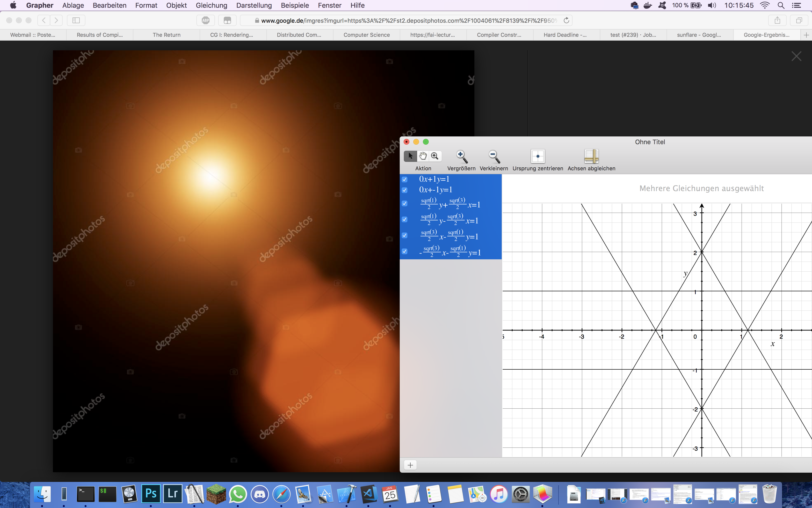Add a new equation with the plus button

[x=410, y=465]
